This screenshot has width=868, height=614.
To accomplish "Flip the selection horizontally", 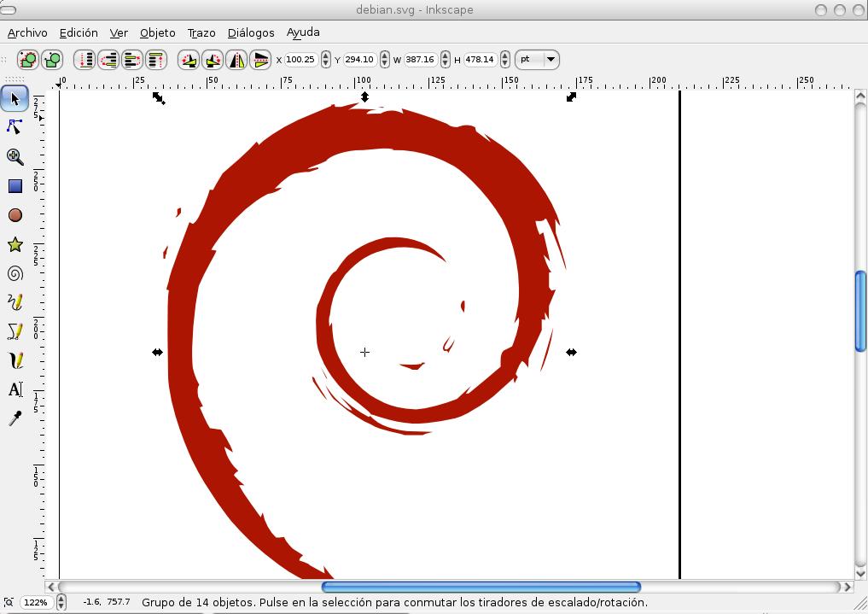I will tap(236, 59).
